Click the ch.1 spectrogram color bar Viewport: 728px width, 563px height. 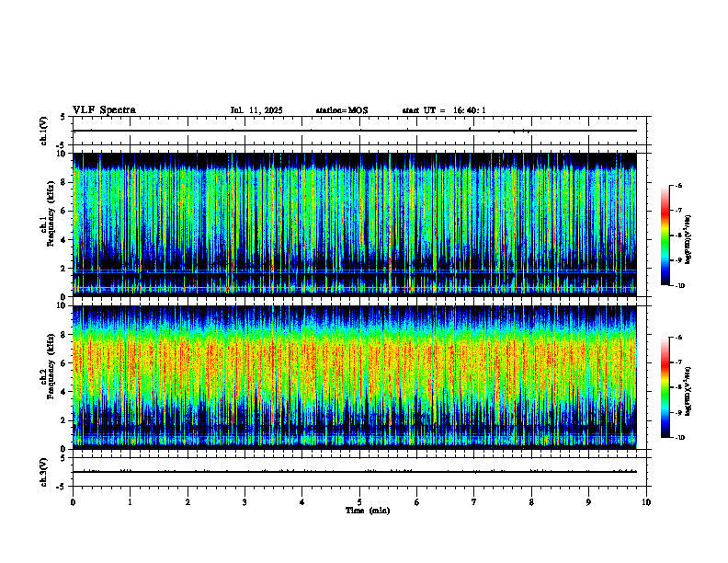click(665, 236)
